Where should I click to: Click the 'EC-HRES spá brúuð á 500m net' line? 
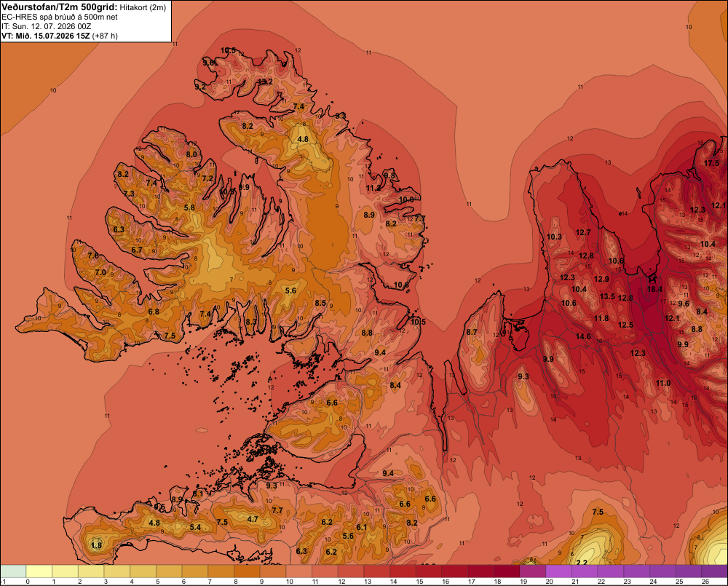[x=60, y=17]
